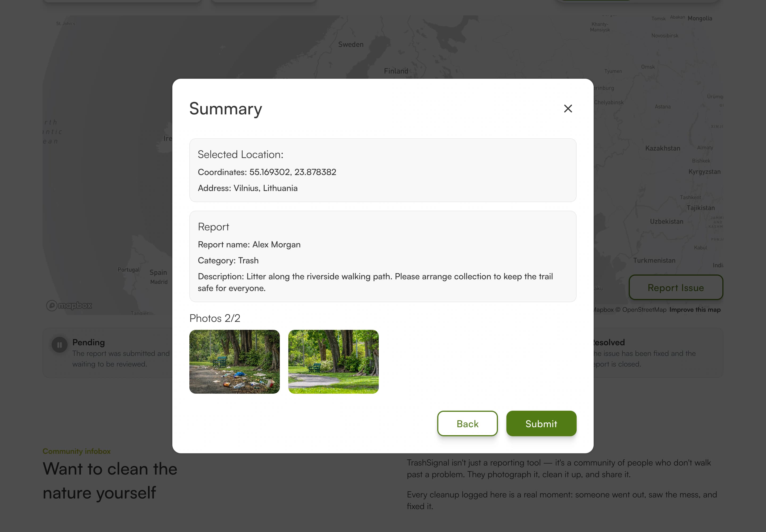Click the Pending status pause icon
766x532 pixels.
click(x=59, y=345)
